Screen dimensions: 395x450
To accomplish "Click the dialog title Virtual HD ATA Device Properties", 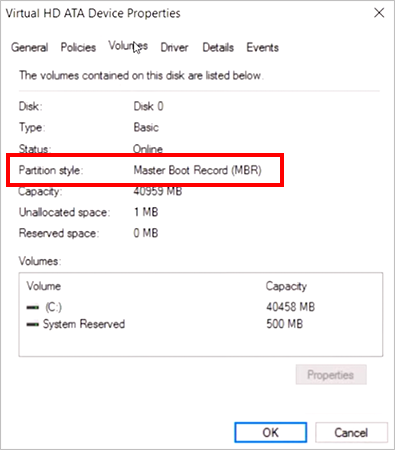I will [93, 13].
